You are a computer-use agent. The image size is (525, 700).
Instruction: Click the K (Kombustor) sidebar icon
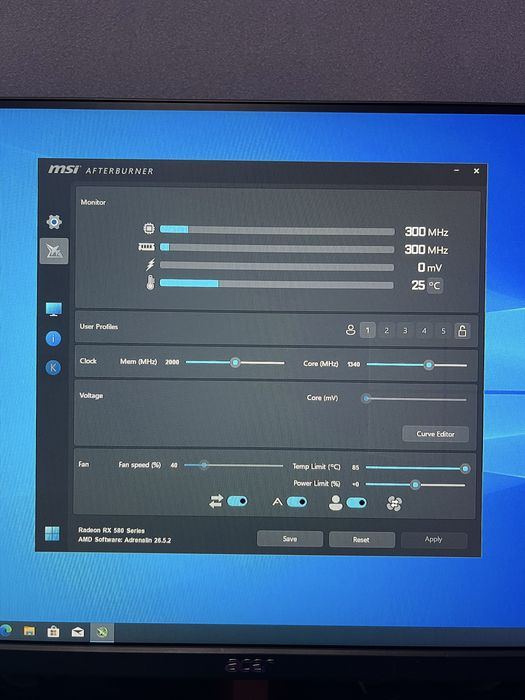point(53,367)
